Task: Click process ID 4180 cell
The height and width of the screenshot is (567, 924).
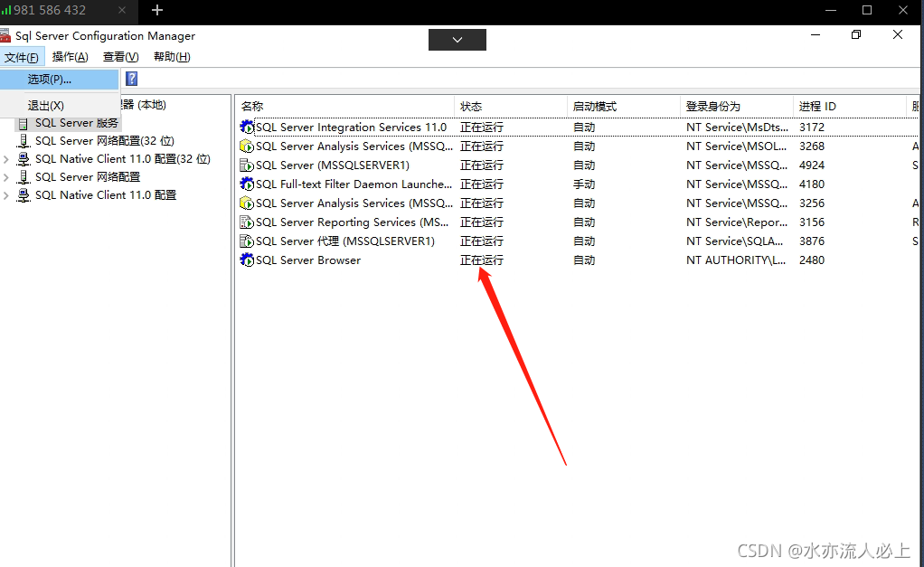Action: (x=812, y=184)
